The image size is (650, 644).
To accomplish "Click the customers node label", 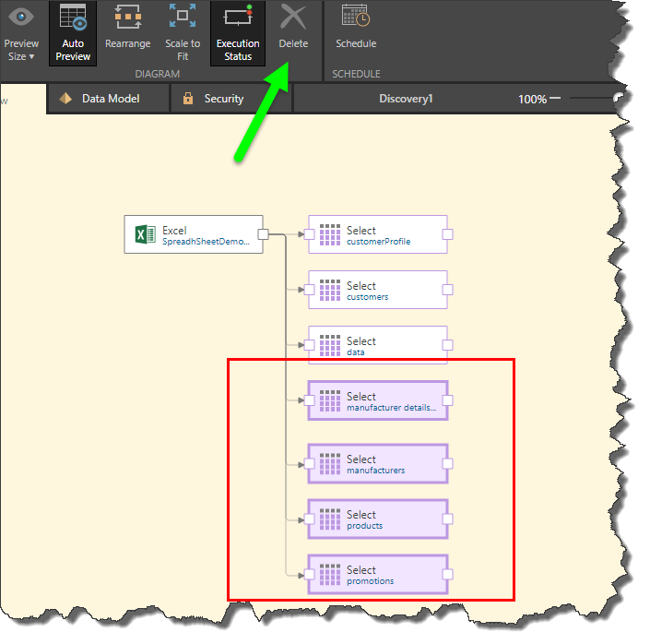I will pyautogui.click(x=367, y=297).
